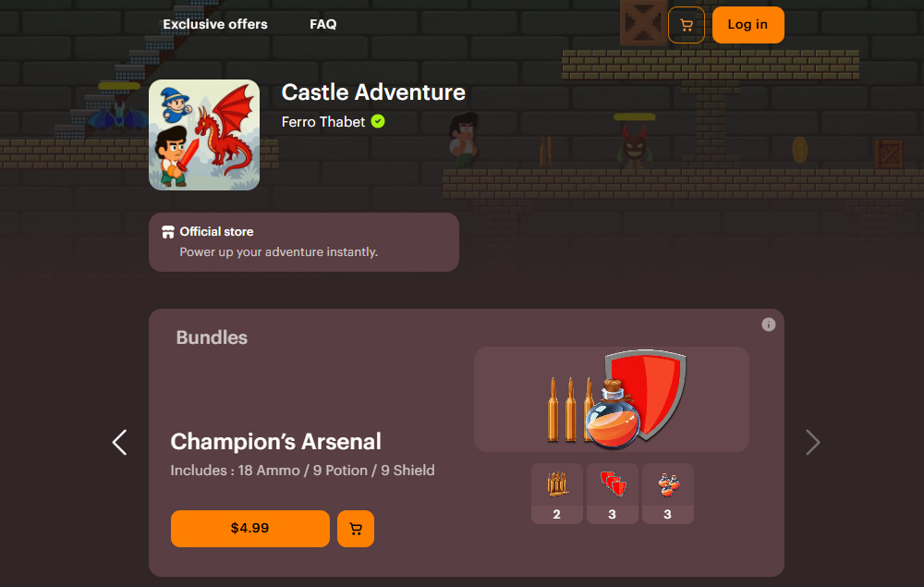Buy the bundle for $4.99
The image size is (924, 587).
249,529
